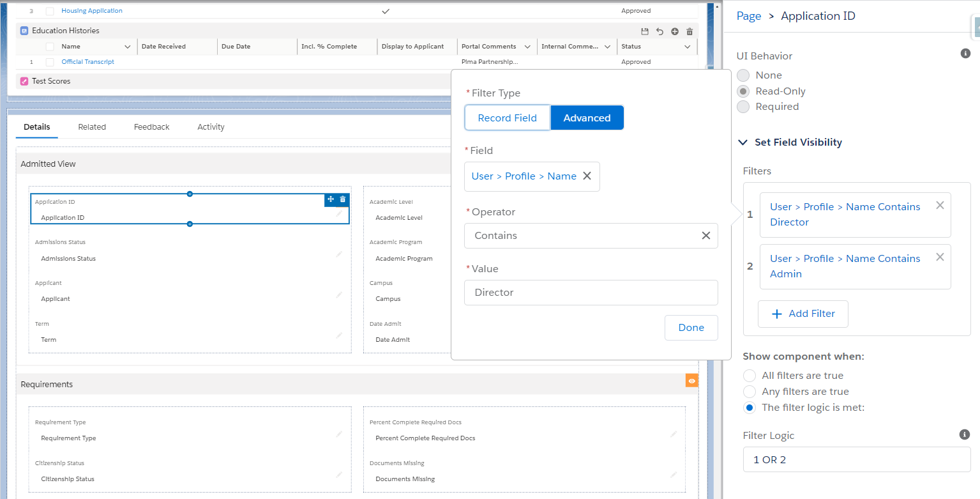The height and width of the screenshot is (499, 980).
Task: Click the info icon beside Filter Logic
Action: pyautogui.click(x=965, y=434)
